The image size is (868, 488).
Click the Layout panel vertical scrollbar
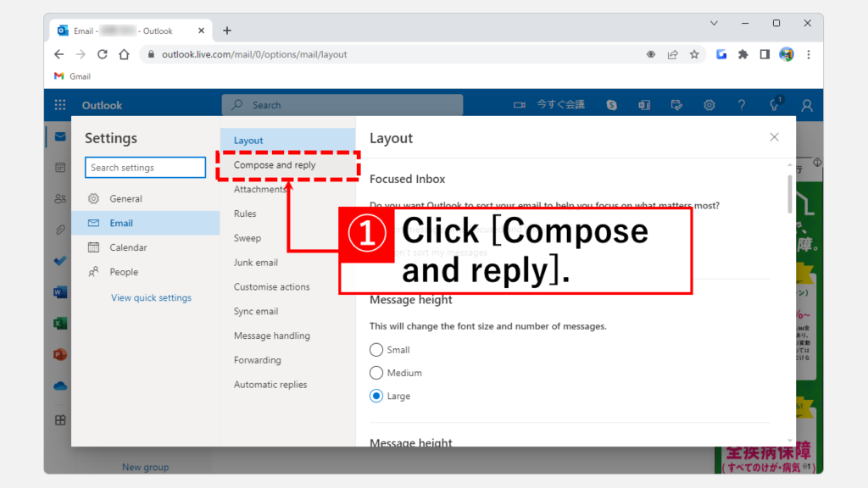pyautogui.click(x=790, y=194)
